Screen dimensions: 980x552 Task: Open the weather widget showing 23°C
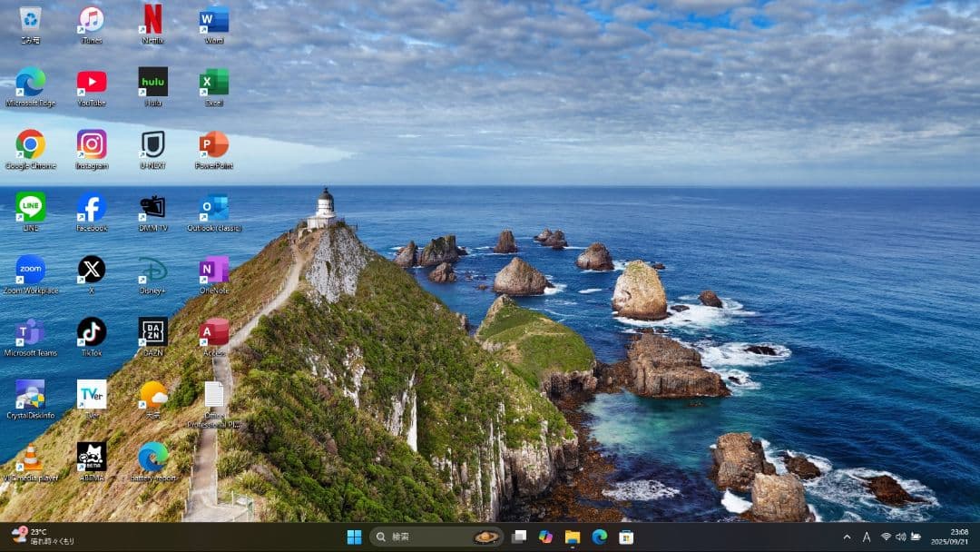click(41, 537)
